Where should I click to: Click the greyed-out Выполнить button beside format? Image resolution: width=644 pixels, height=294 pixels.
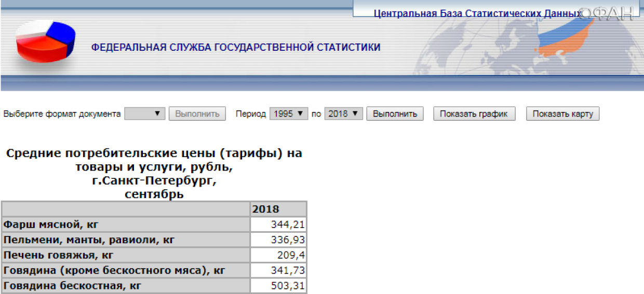(197, 114)
